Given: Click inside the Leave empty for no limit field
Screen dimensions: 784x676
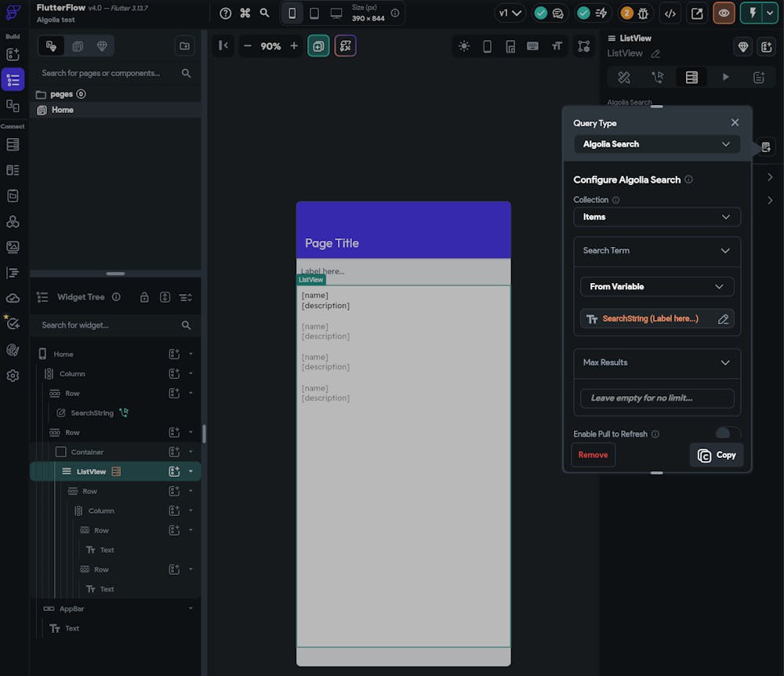Looking at the screenshot, I should [657, 398].
